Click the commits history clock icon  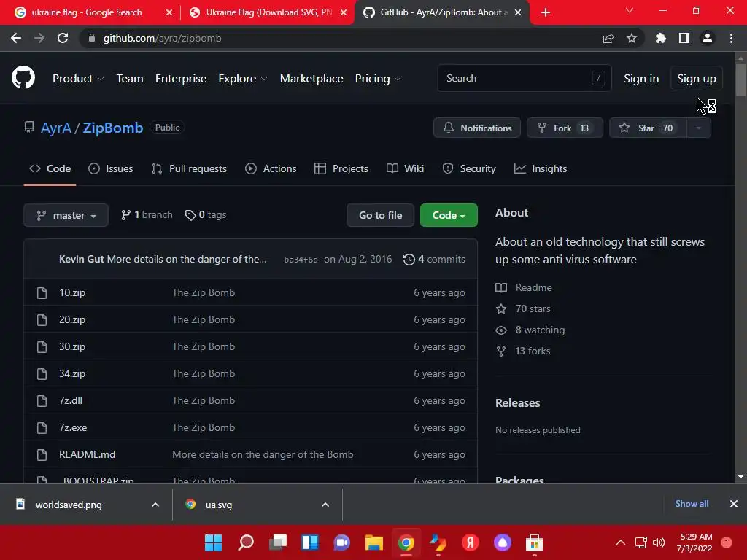click(x=409, y=259)
